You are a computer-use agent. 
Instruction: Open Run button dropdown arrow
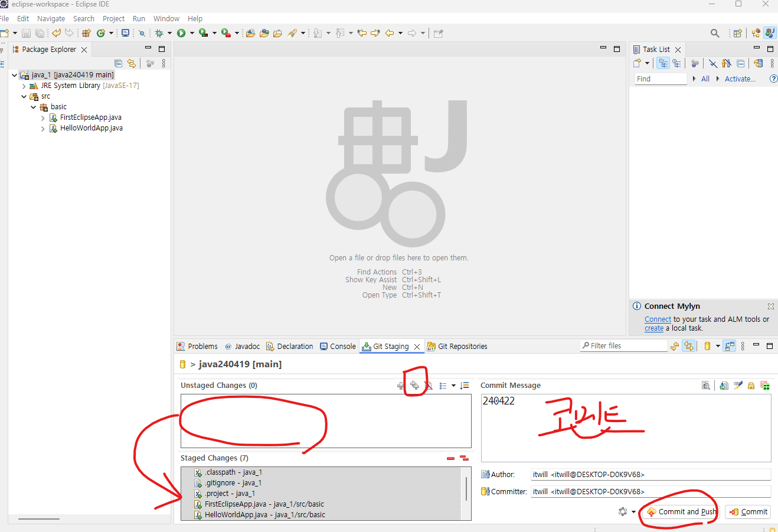192,33
